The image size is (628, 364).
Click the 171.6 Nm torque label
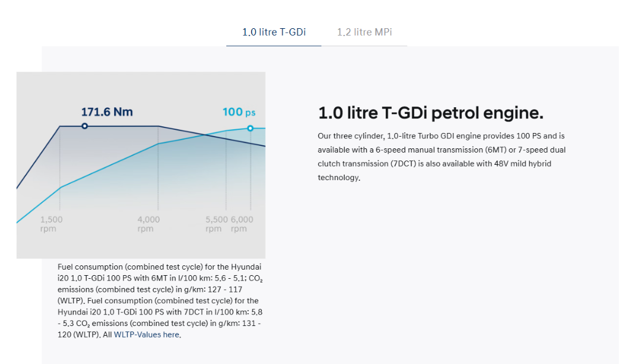(107, 112)
